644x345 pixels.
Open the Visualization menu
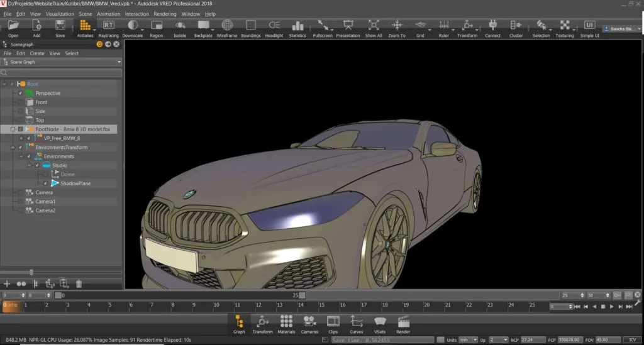pyautogui.click(x=60, y=14)
